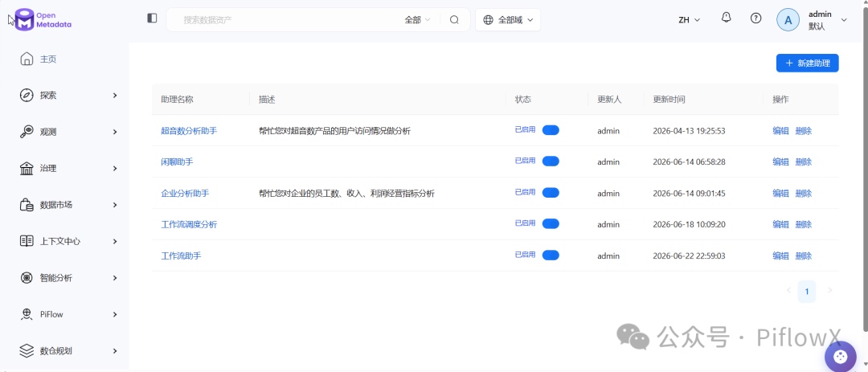Click the compass icon for 探索
Image resolution: width=868 pixels, height=372 pixels.
[x=27, y=96]
